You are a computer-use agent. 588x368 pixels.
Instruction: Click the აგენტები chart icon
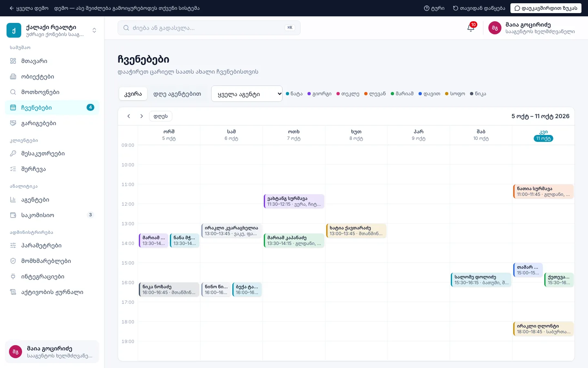click(x=13, y=200)
